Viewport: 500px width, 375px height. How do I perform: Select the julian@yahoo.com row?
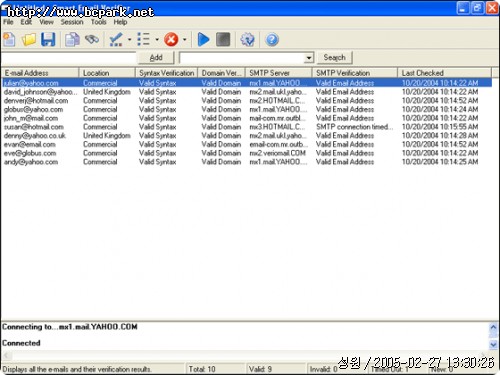point(247,83)
